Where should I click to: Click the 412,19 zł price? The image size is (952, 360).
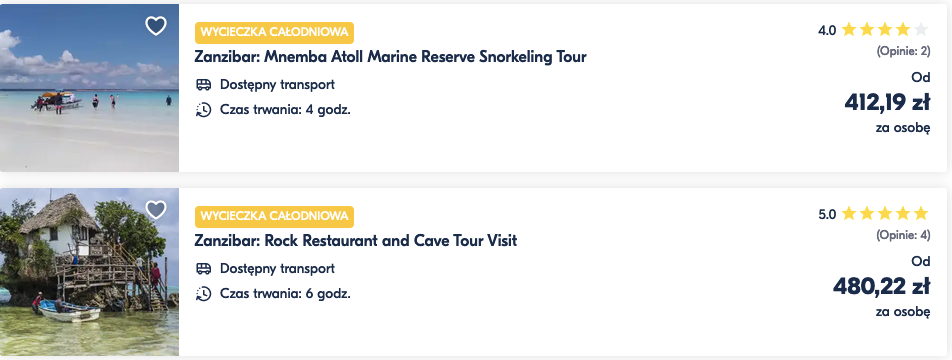[x=887, y=103]
